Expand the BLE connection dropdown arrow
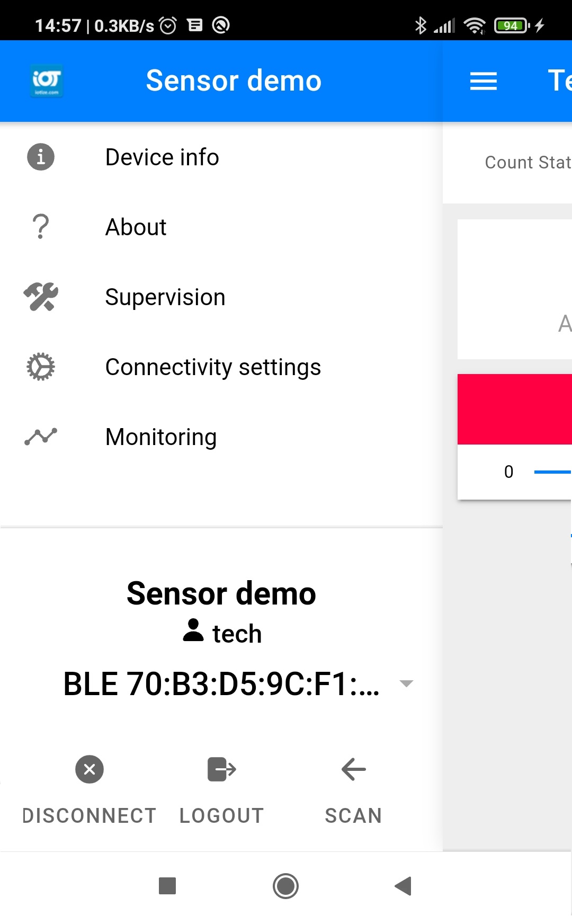The image size is (572, 924). pyautogui.click(x=406, y=683)
